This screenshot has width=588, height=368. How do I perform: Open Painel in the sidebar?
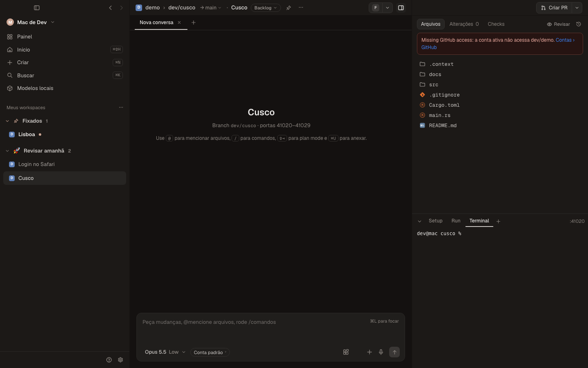(x=65, y=37)
